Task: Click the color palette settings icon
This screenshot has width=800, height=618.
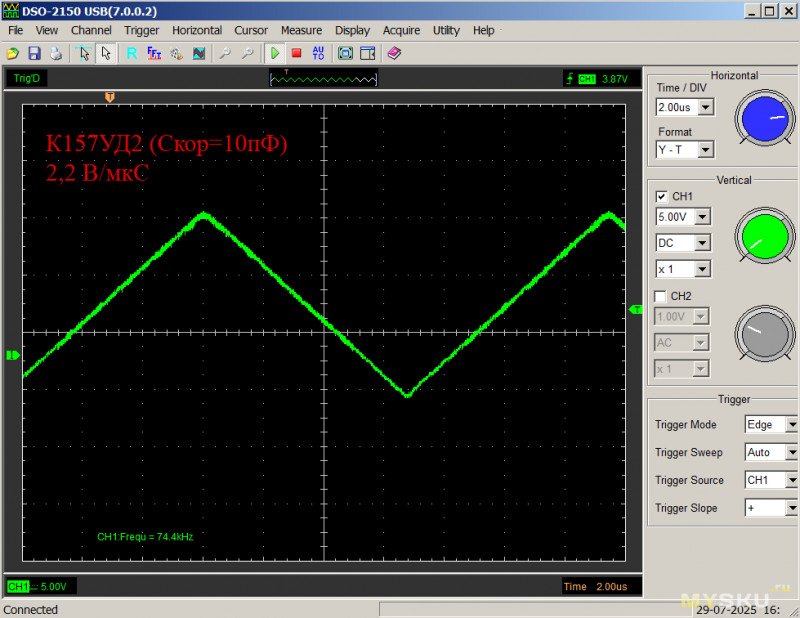Action: pyautogui.click(x=177, y=53)
